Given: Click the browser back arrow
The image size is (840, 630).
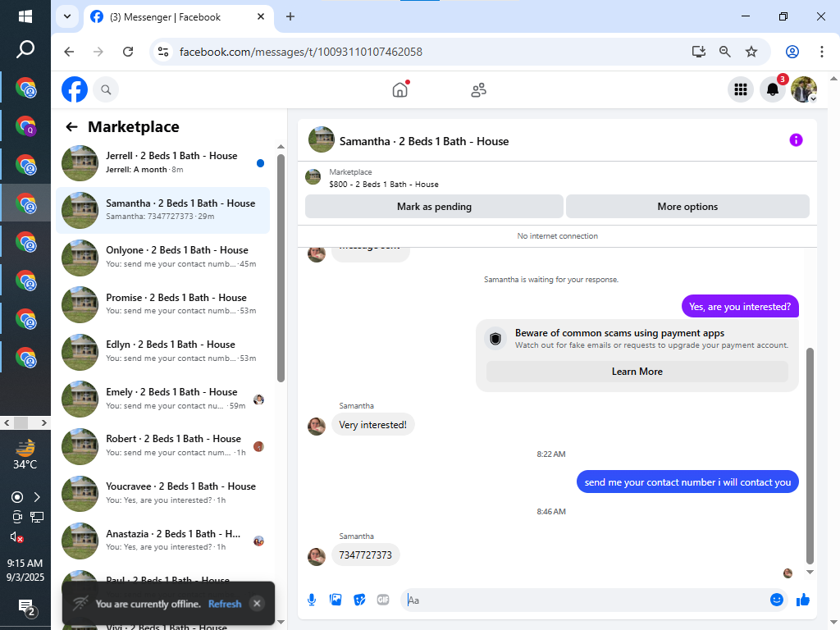Looking at the screenshot, I should pyautogui.click(x=69, y=52).
